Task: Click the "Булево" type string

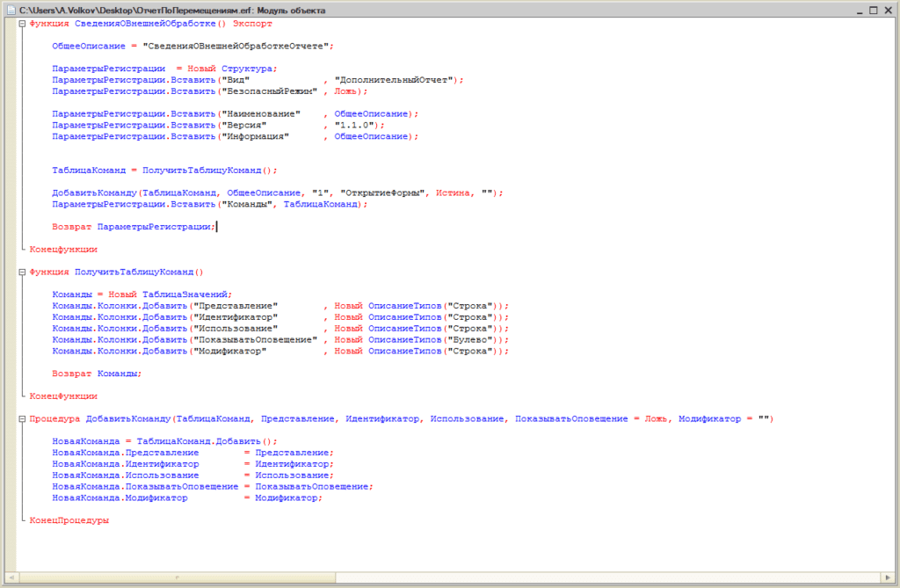Action: click(470, 340)
